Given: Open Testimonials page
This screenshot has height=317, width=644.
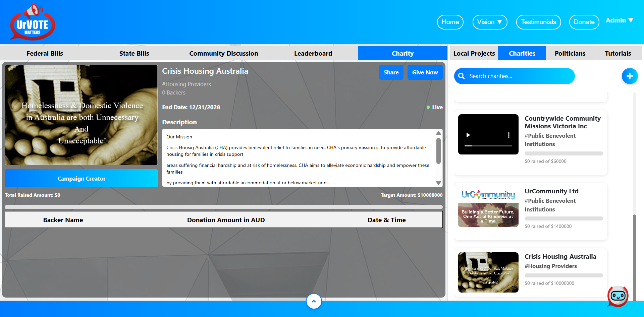Looking at the screenshot, I should tap(538, 22).
